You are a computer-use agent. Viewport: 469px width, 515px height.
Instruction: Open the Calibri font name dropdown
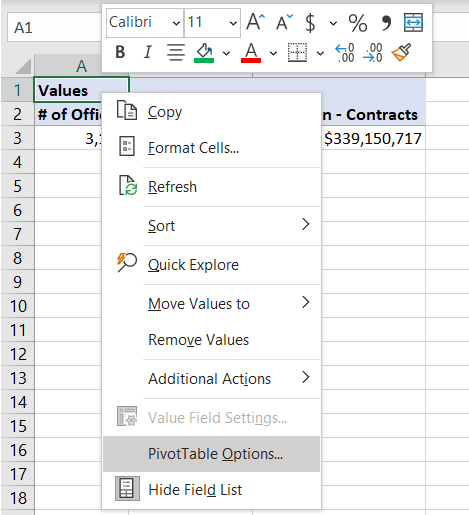pyautogui.click(x=176, y=23)
